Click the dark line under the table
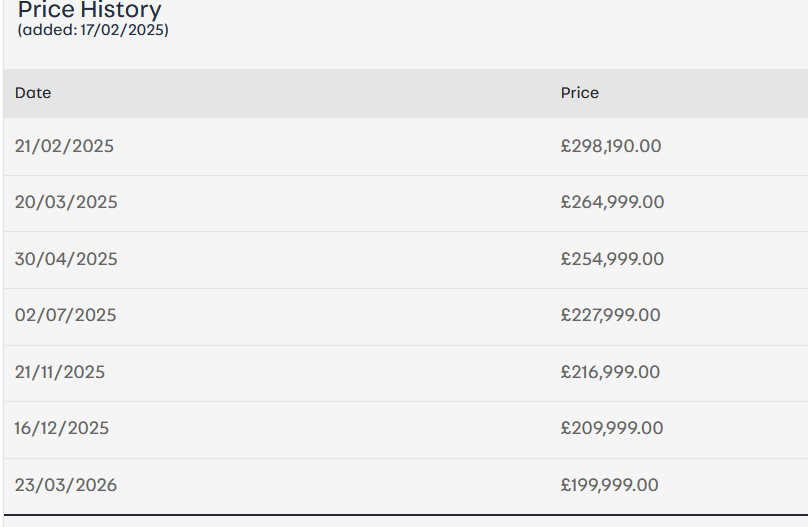 (405, 515)
